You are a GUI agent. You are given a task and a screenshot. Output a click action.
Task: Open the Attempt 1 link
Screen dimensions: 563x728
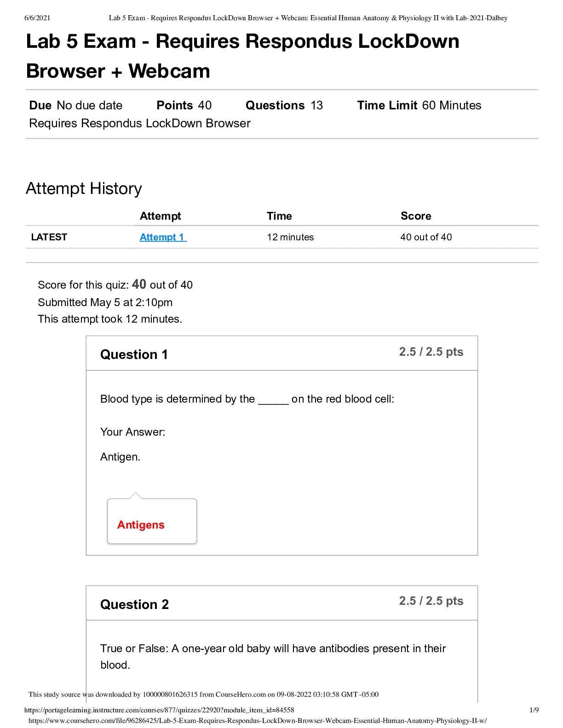pyautogui.click(x=163, y=237)
